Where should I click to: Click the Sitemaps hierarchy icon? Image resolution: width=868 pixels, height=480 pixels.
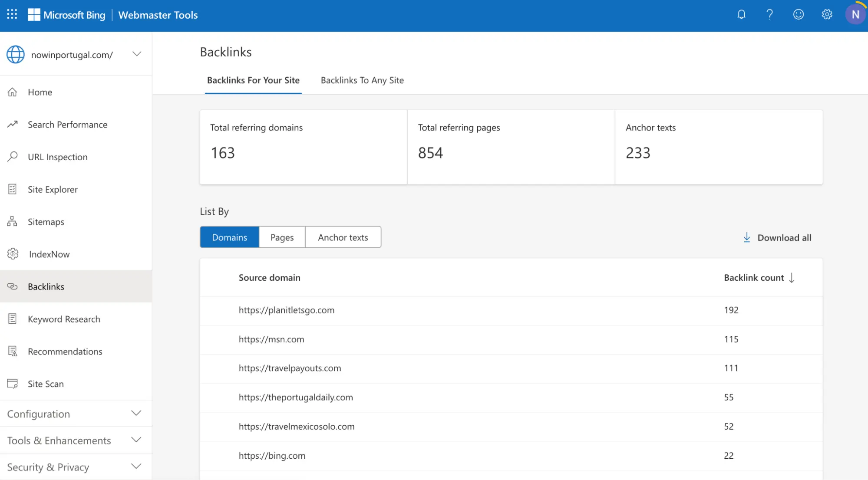coord(13,221)
